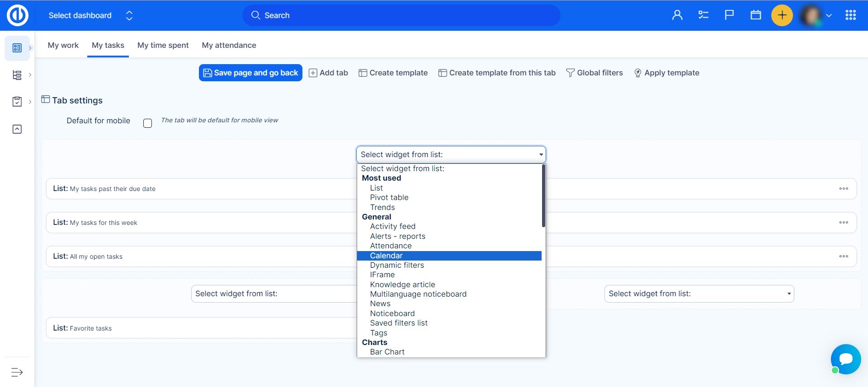This screenshot has height=387, width=868.
Task: Click the yellow plus create button
Action: point(782,15)
